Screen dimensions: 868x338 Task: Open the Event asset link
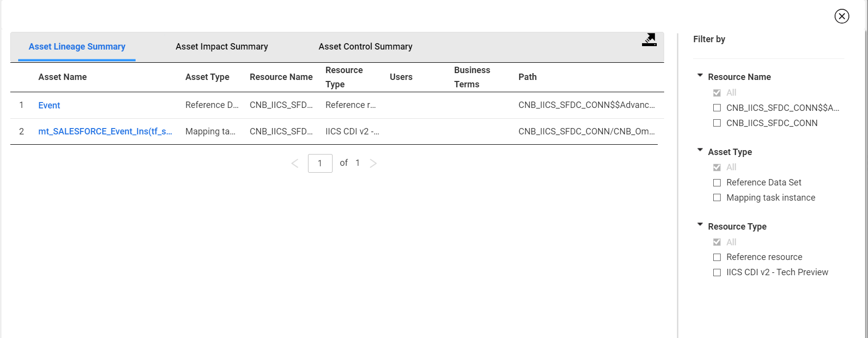(49, 105)
